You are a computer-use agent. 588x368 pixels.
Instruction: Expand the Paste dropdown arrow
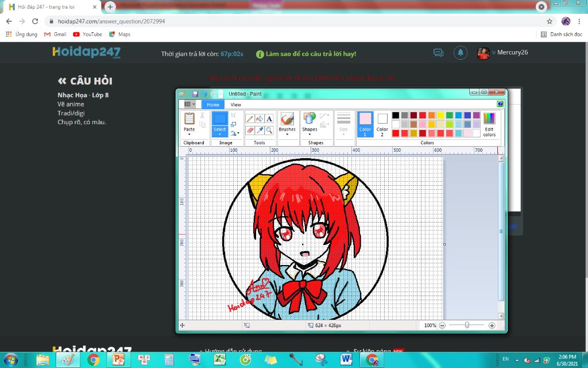pyautogui.click(x=189, y=134)
